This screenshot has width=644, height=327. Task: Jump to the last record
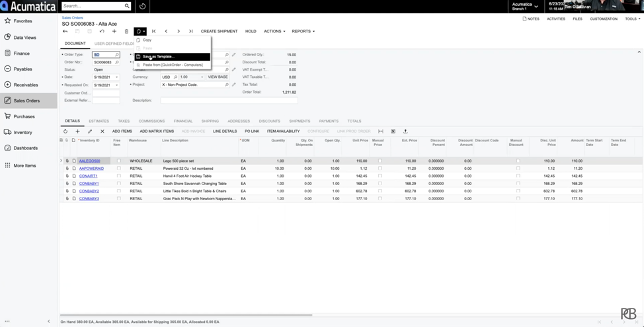(190, 31)
